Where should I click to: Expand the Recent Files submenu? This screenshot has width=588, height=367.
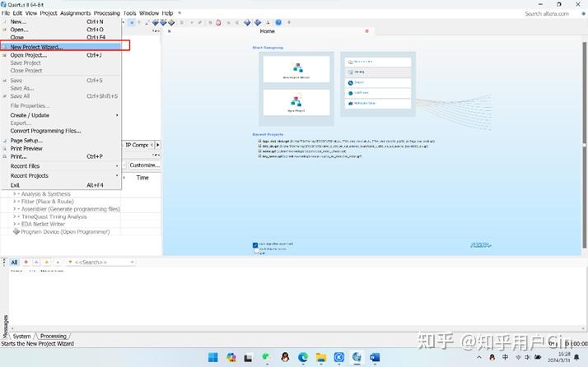61,166
